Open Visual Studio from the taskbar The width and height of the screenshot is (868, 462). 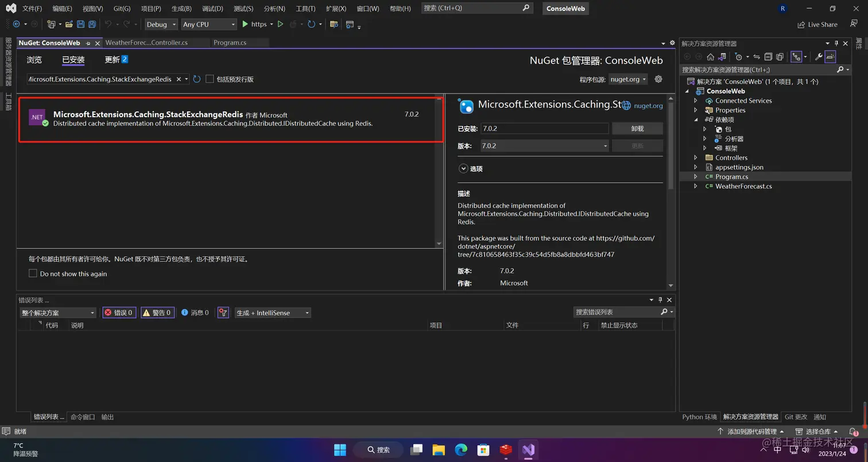528,449
